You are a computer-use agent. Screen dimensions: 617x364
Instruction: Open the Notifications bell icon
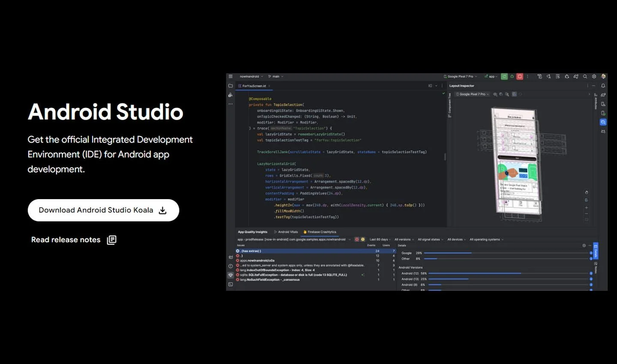[603, 86]
